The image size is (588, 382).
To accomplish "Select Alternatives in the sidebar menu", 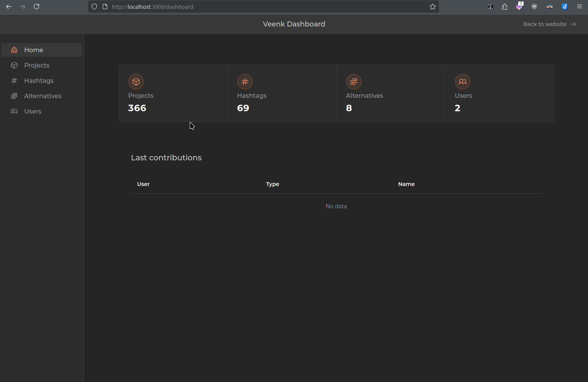I will (x=43, y=96).
